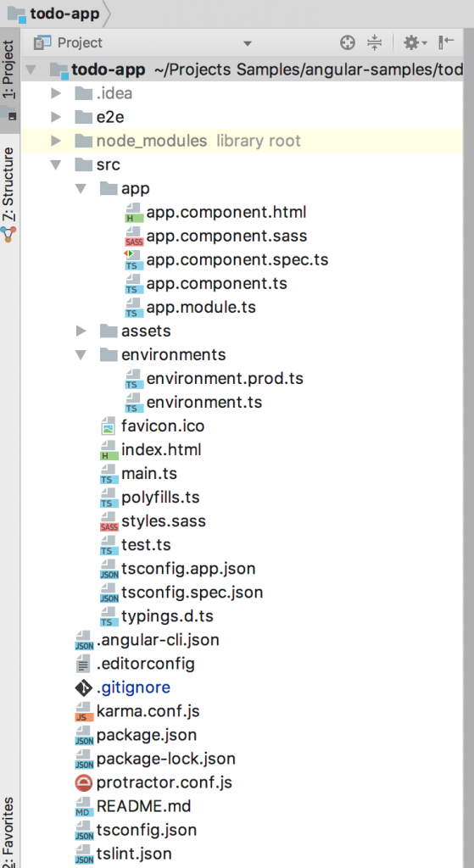Select the protractor.conf.js file icon
Screen dimensions: 474x868
[84, 782]
